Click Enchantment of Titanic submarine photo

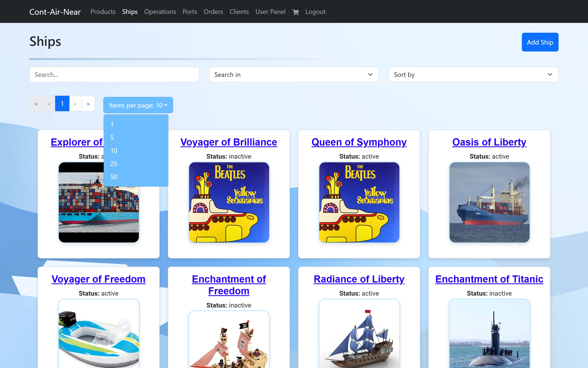(x=489, y=333)
